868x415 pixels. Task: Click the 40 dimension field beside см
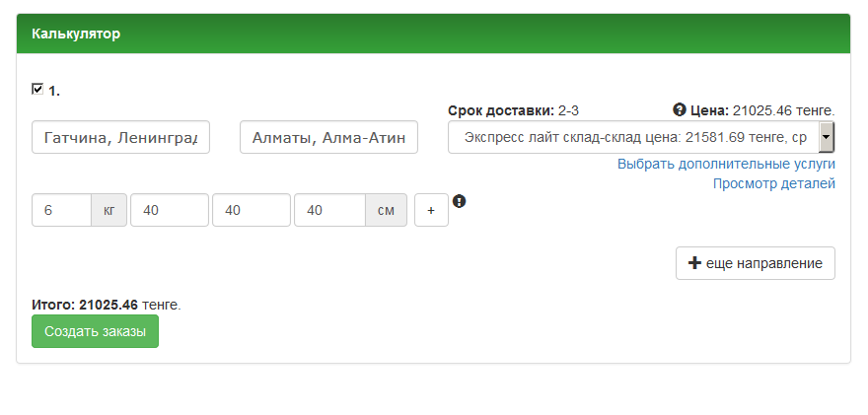coord(329,210)
